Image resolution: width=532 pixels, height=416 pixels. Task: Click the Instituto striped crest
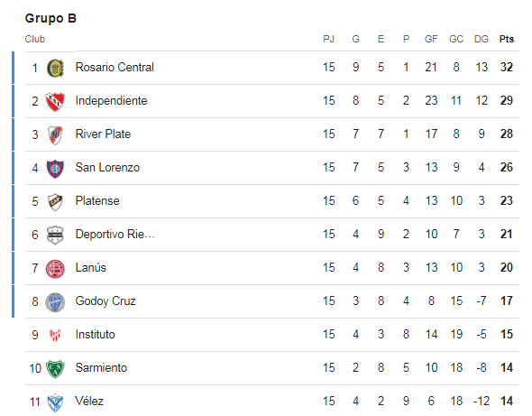point(55,335)
